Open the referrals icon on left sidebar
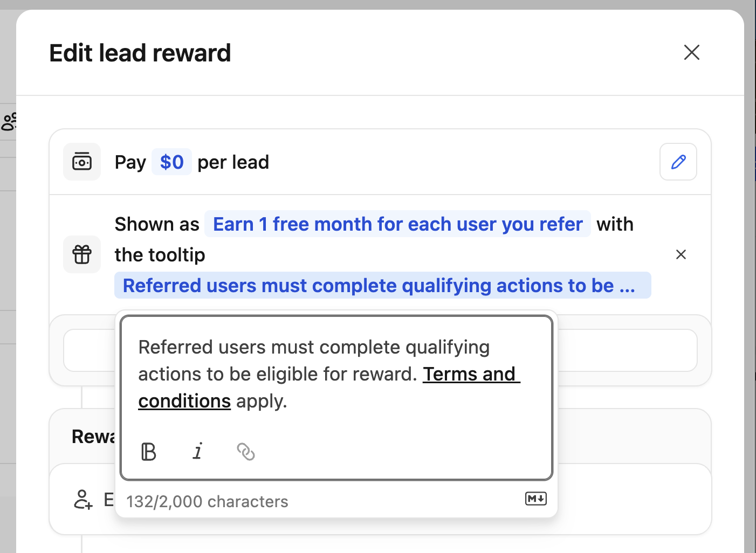This screenshot has height=553, width=756. (9, 121)
